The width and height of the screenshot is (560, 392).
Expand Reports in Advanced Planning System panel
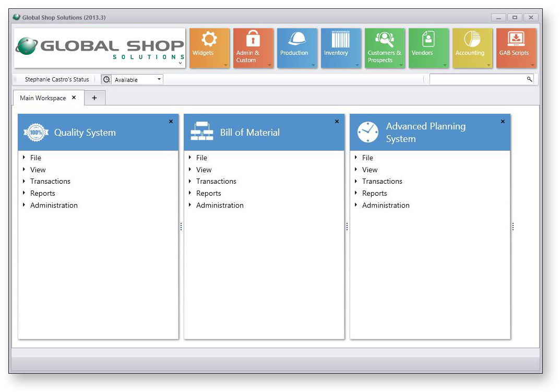pyautogui.click(x=374, y=194)
